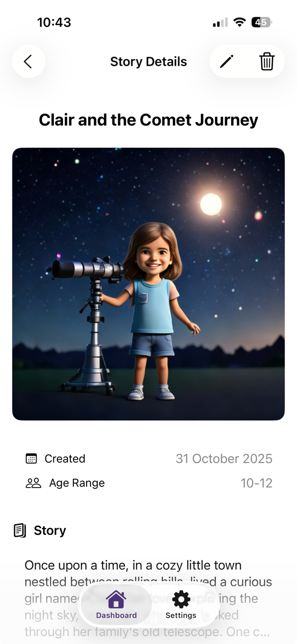
Task: Tap the Age Range label
Action: [x=77, y=483]
